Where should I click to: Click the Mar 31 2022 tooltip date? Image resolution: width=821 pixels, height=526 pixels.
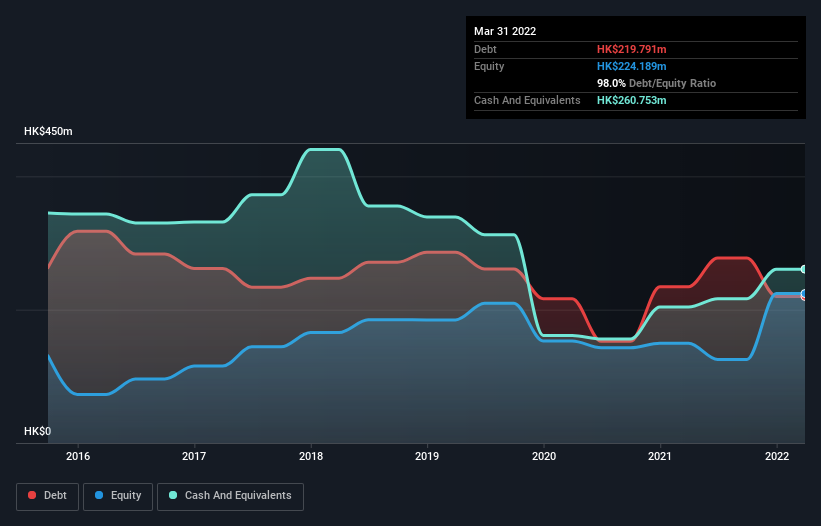click(505, 31)
